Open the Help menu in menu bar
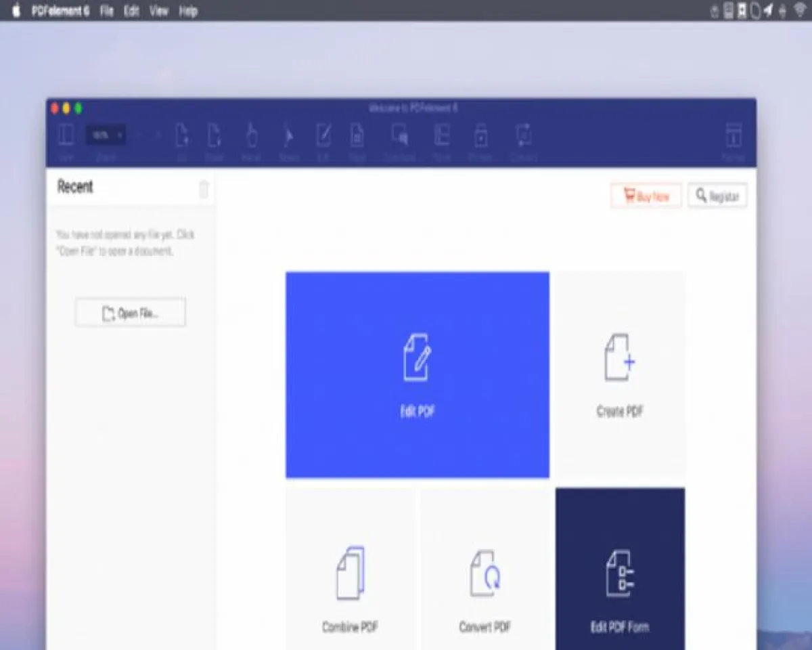Image resolution: width=812 pixels, height=650 pixels. tap(188, 11)
